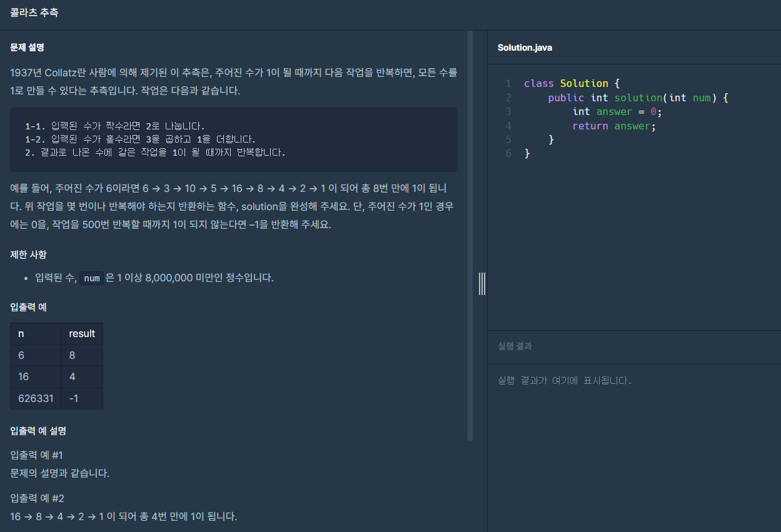Click table cell with value 16
The width and height of the screenshot is (781, 532).
(x=36, y=377)
